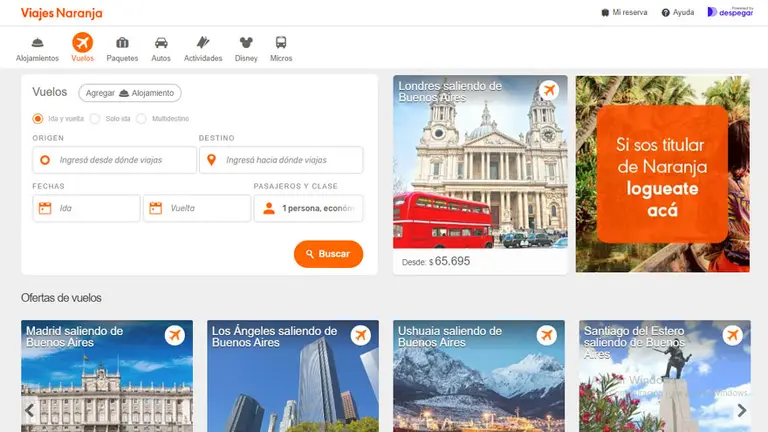Click the Viajes Naranja logo
Image resolution: width=768 pixels, height=432 pixels.
(x=61, y=13)
